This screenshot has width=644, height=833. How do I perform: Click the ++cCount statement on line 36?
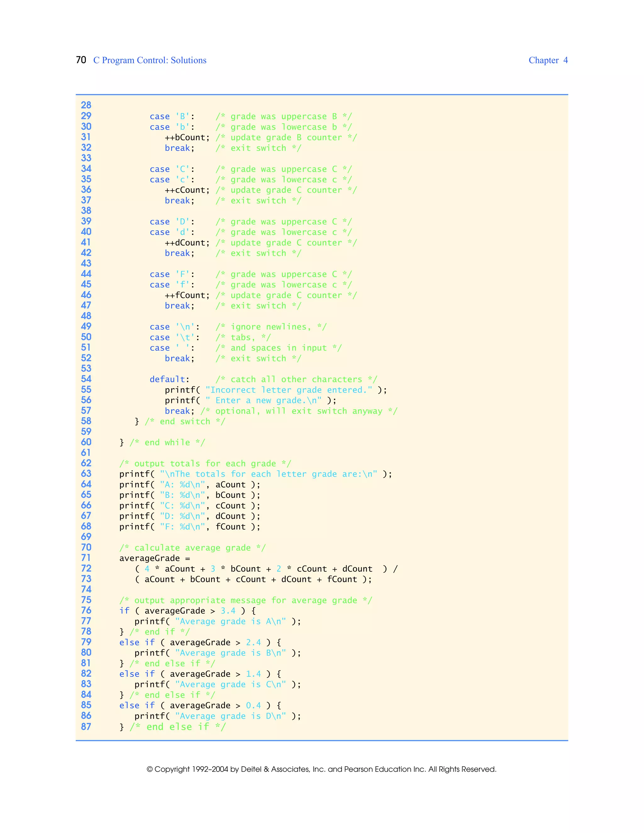[187, 190]
